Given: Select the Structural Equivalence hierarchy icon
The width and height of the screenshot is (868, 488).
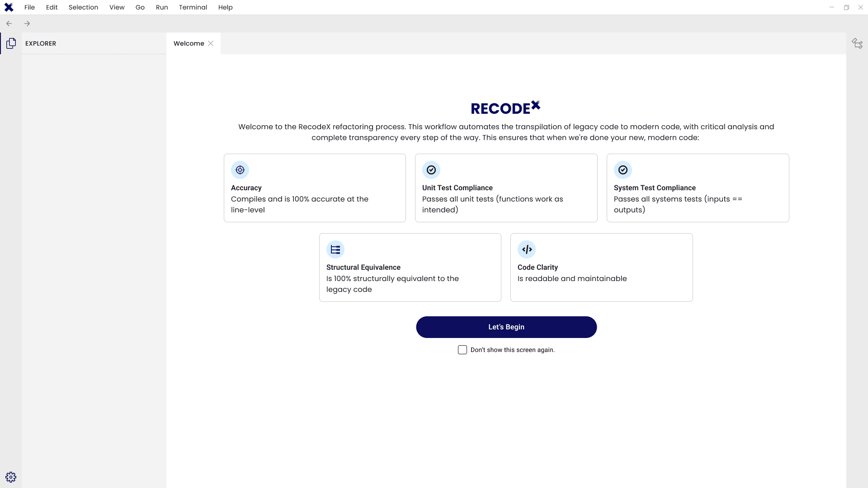Looking at the screenshot, I should (335, 249).
